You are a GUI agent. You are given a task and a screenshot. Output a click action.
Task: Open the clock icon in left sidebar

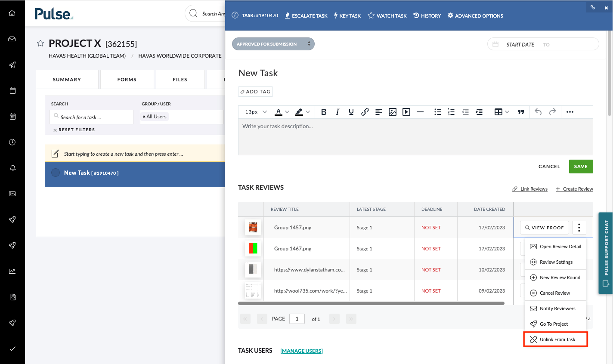coord(12,142)
